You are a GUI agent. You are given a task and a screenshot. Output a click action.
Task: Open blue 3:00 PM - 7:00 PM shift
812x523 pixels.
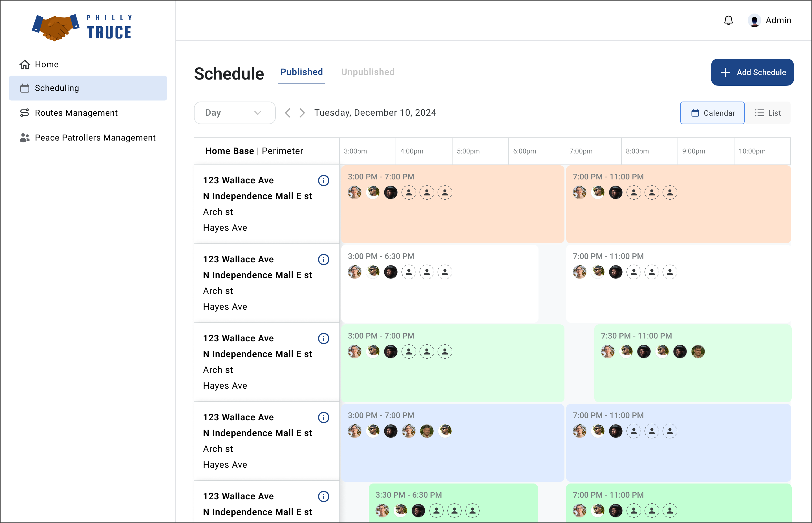(453, 443)
